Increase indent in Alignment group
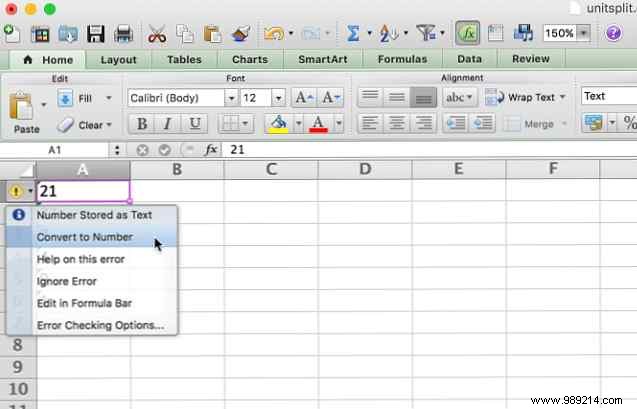 click(482, 123)
